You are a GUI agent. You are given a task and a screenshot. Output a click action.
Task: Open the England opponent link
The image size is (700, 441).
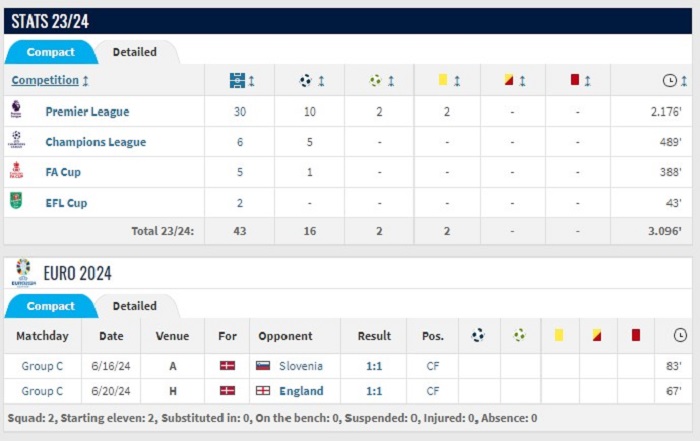click(301, 391)
